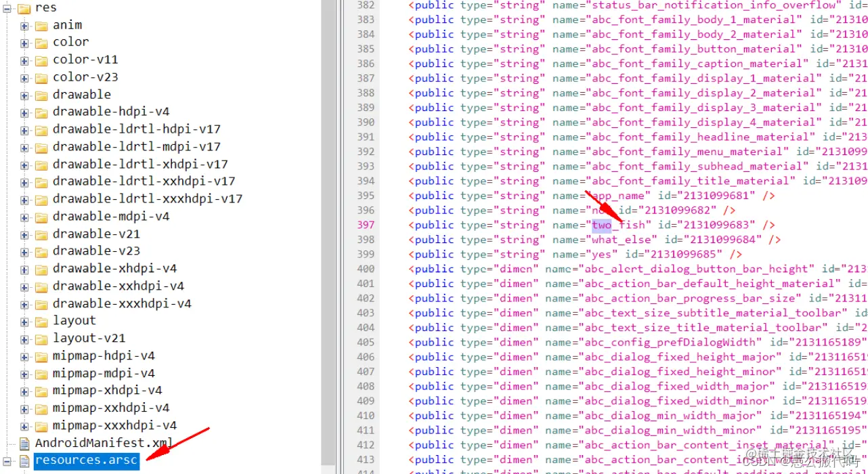Click line number 382 in the gutter
This screenshot has height=474, width=868.
tap(366, 5)
